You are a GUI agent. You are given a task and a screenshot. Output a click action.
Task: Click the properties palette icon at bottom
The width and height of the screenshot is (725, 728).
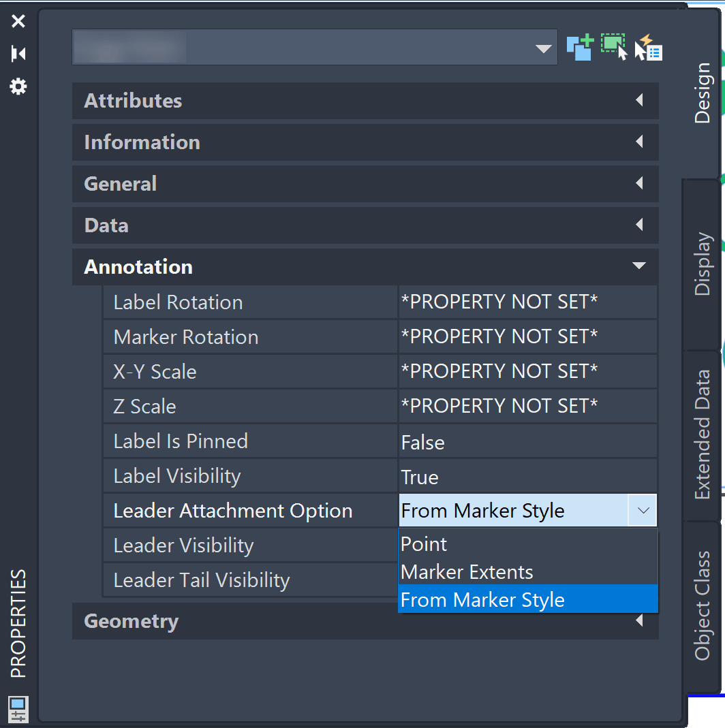[x=18, y=709]
